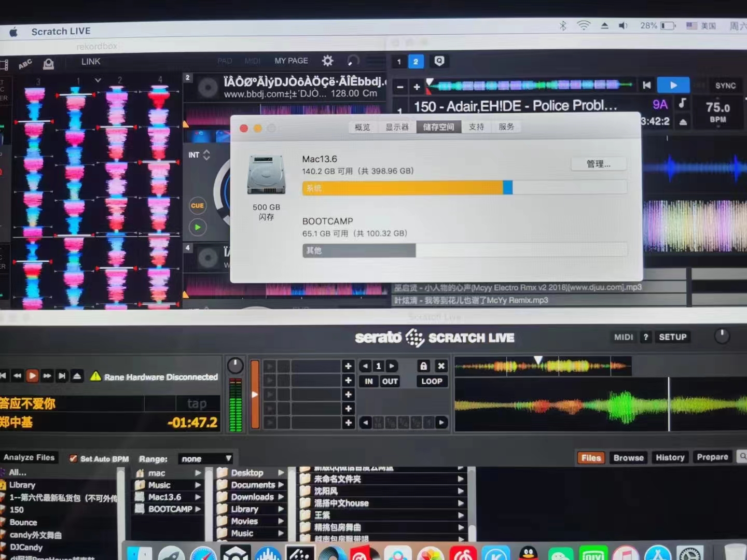
Task: Click the music note key icon near 9A
Action: (x=683, y=103)
